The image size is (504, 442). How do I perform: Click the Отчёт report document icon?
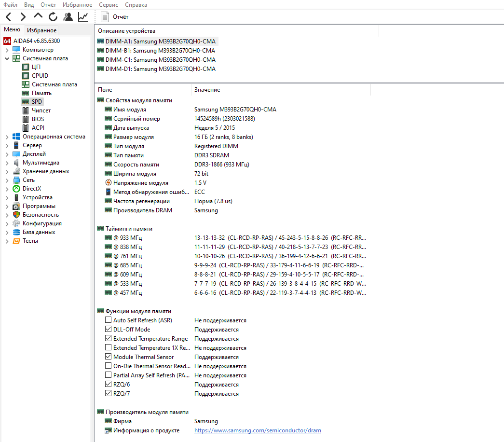(105, 17)
